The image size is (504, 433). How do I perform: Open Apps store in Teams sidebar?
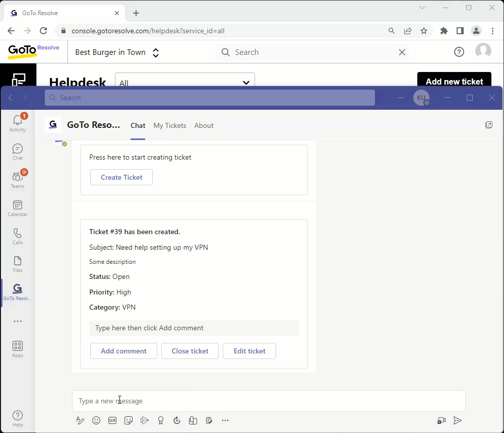click(18, 349)
